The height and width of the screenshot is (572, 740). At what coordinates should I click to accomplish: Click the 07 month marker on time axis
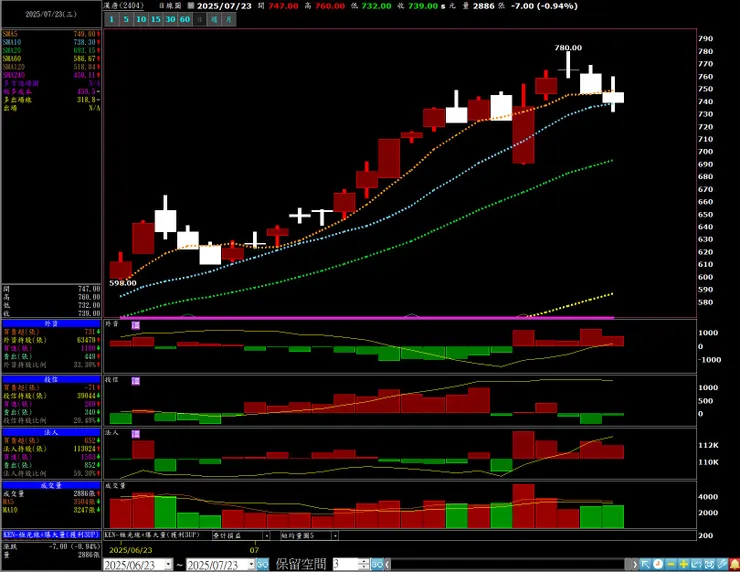[254, 550]
